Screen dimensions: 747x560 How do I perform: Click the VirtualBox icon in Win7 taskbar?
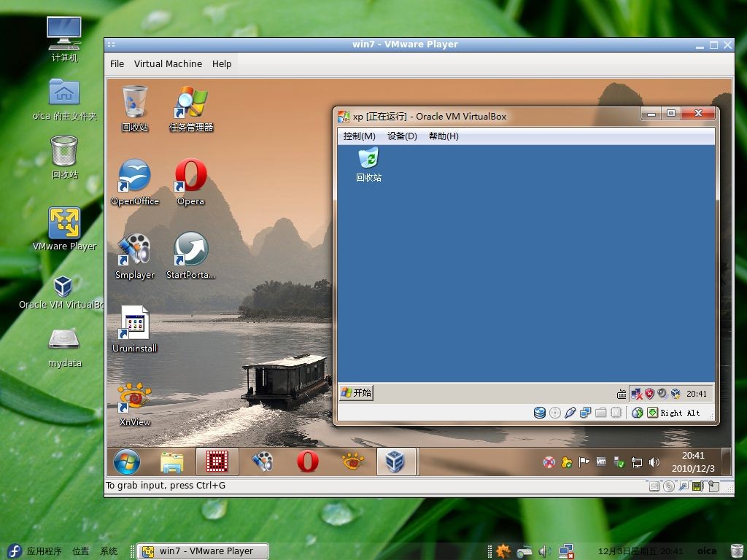tap(395, 462)
